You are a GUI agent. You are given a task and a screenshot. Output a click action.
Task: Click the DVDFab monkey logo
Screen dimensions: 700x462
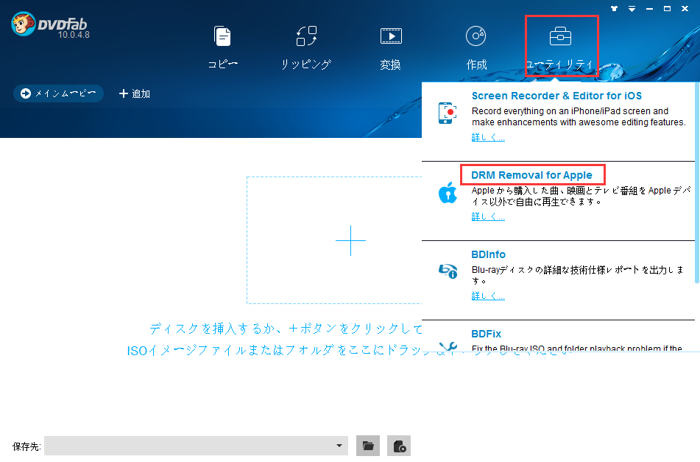[x=23, y=24]
